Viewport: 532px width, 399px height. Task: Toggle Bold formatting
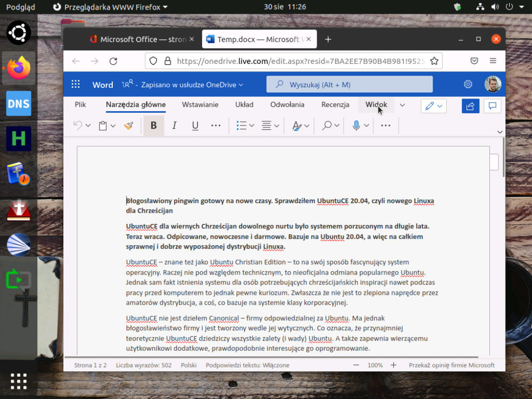(x=154, y=126)
